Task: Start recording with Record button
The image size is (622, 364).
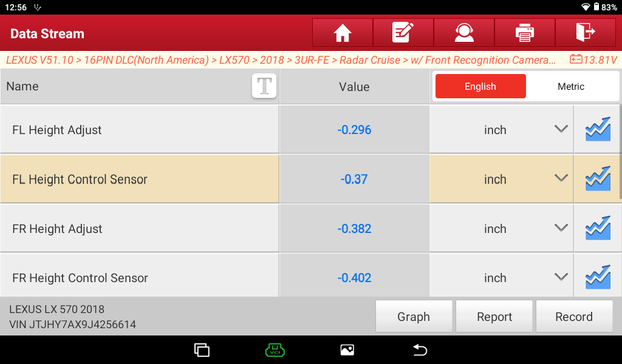Action: point(574,317)
